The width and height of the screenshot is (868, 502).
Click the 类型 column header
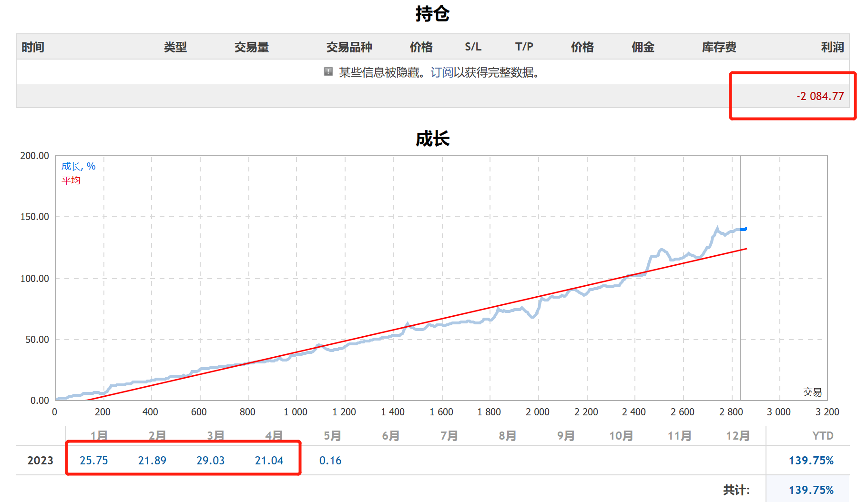point(175,47)
